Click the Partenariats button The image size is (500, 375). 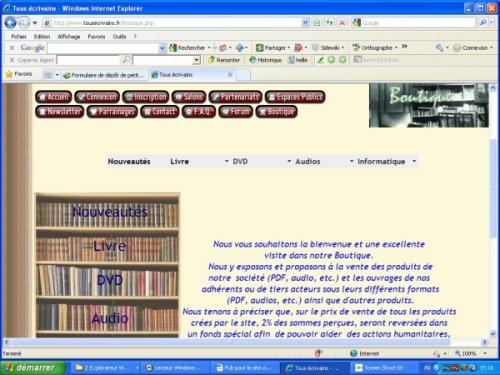point(235,97)
